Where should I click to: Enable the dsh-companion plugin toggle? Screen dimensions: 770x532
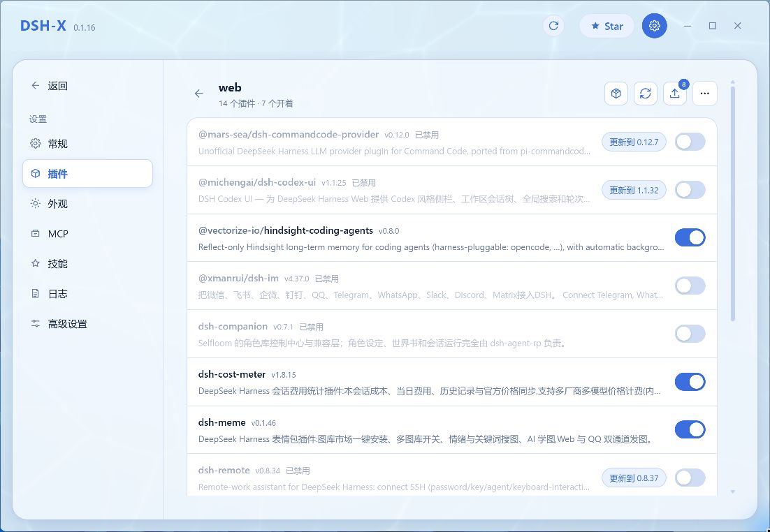tap(690, 334)
